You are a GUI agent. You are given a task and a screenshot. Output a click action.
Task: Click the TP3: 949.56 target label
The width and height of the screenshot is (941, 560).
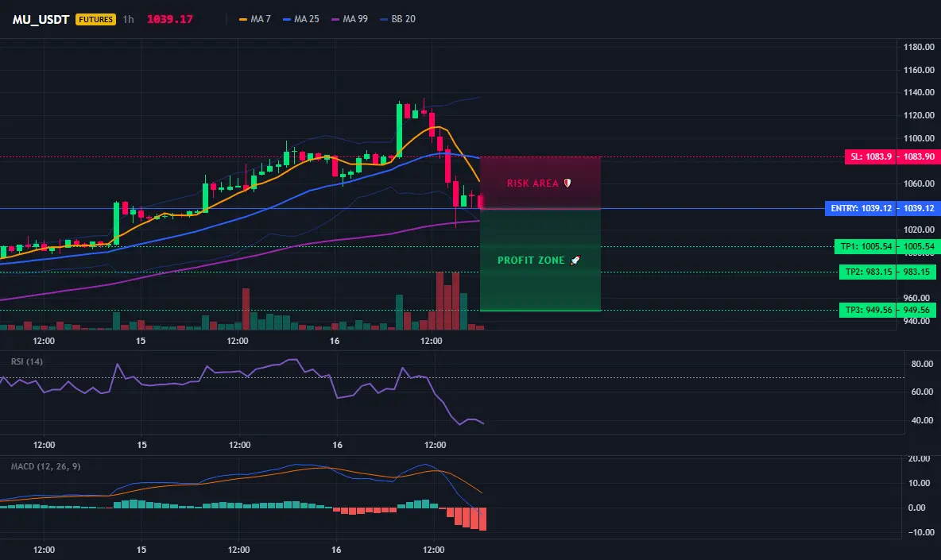point(868,310)
